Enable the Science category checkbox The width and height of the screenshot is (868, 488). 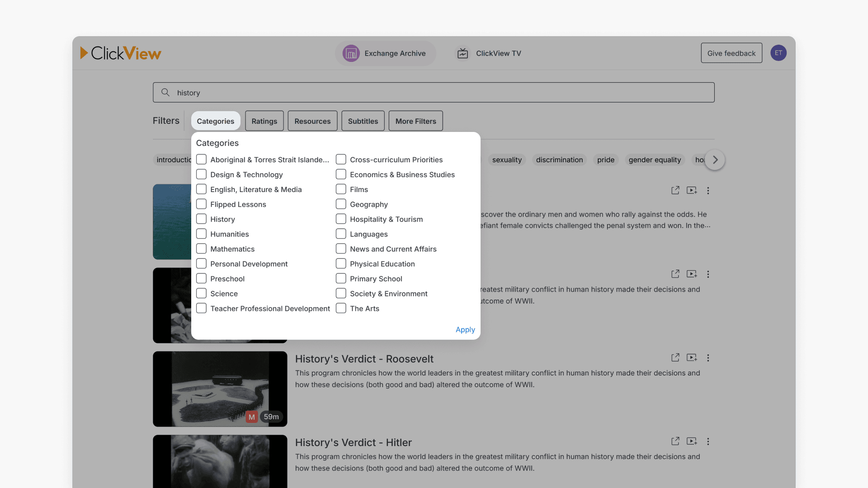202,294
